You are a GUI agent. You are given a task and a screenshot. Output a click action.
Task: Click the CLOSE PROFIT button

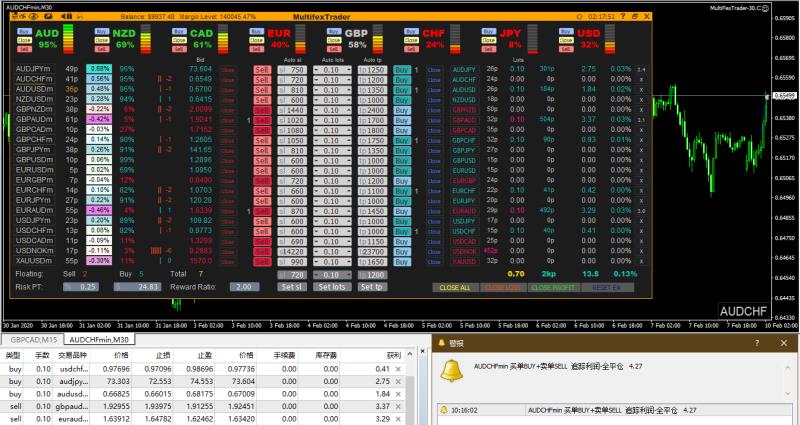coord(552,288)
